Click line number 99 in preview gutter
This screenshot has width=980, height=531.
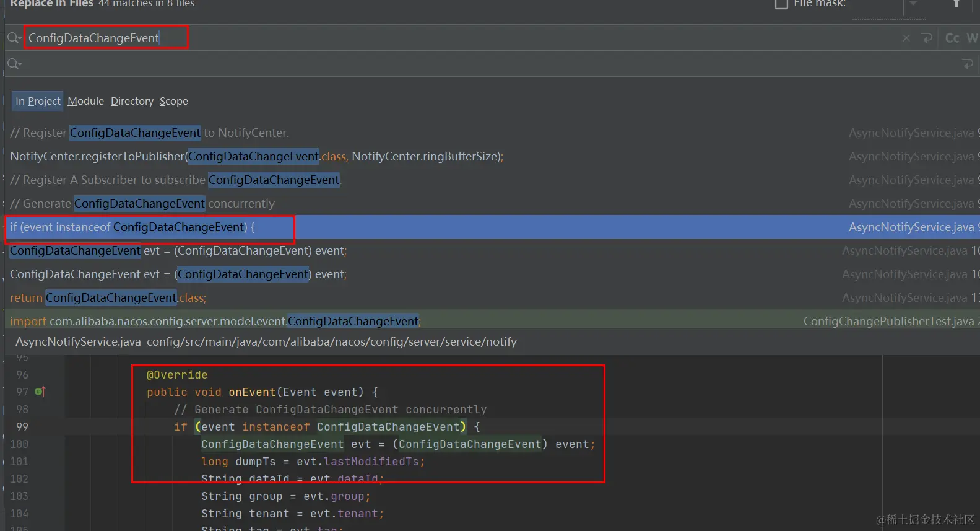(x=22, y=426)
